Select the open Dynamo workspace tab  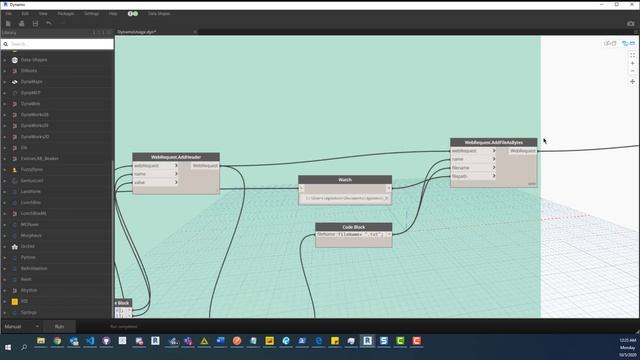[137, 32]
